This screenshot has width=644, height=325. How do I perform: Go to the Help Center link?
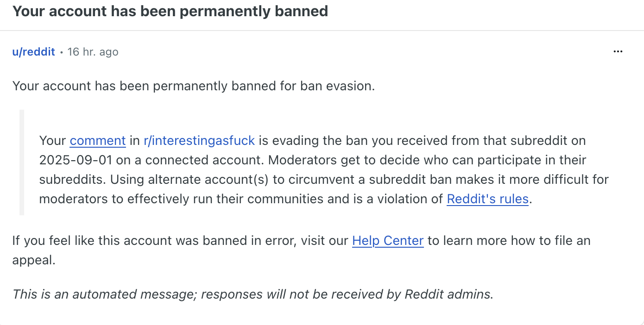coord(388,241)
